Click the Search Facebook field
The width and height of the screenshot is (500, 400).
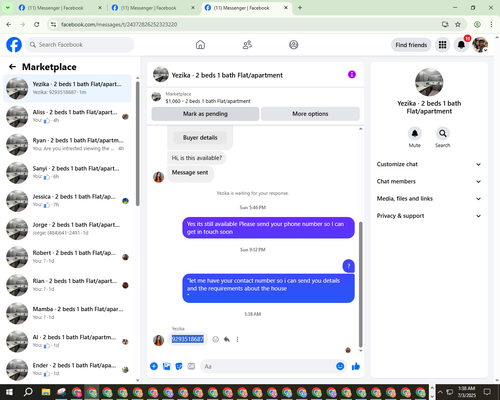pyautogui.click(x=80, y=45)
